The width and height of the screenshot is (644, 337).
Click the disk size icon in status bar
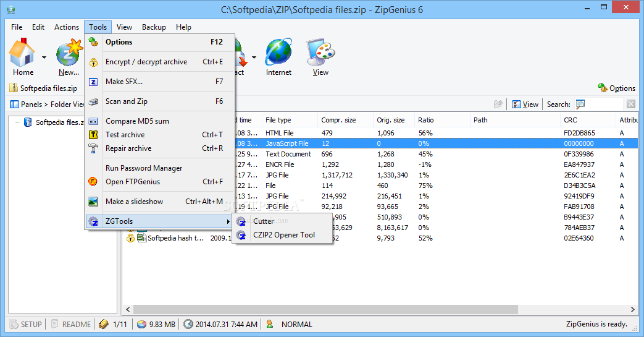pos(141,324)
